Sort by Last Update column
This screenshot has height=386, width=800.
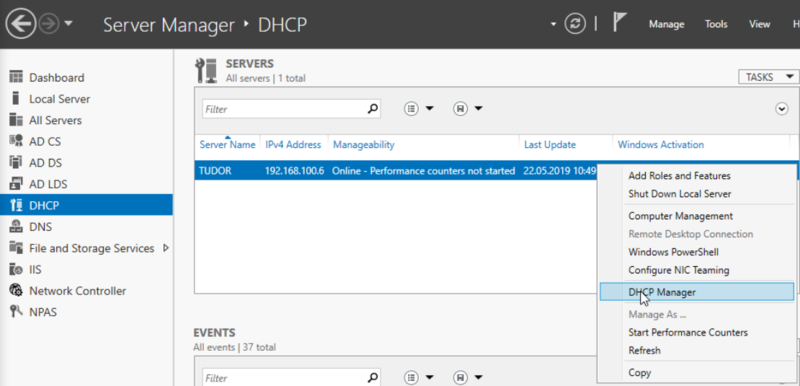coord(549,145)
